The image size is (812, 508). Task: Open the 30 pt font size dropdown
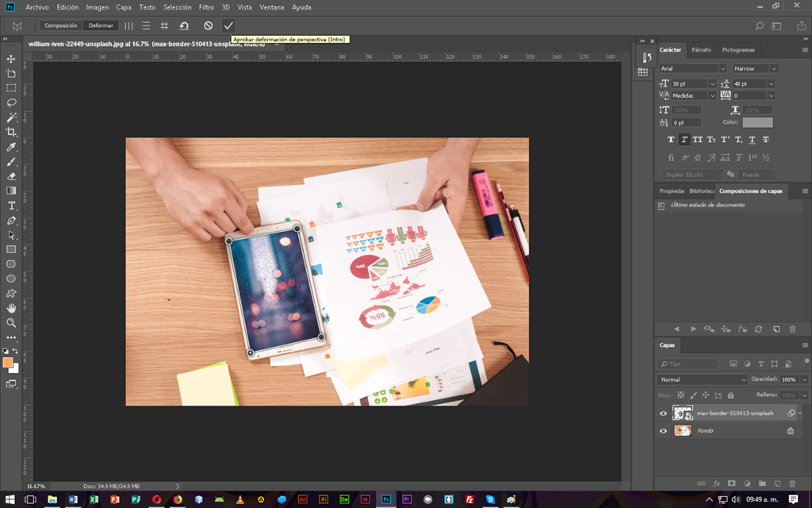pos(712,83)
